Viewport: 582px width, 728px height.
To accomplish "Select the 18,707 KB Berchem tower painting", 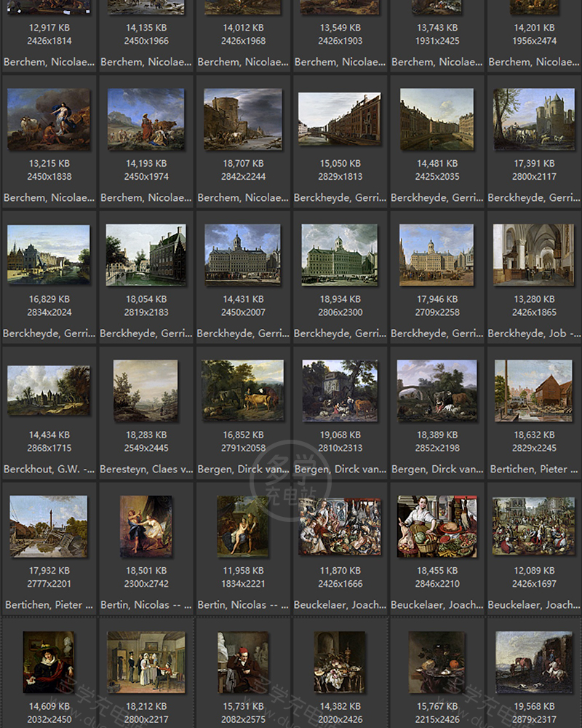I will [242, 119].
